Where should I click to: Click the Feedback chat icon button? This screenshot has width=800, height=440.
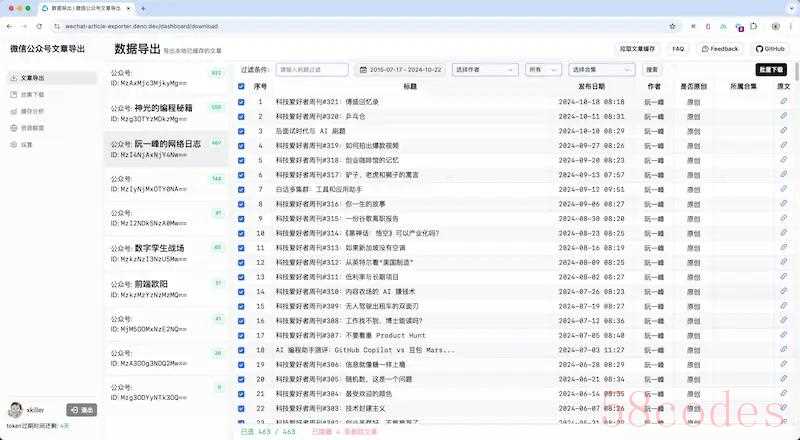tap(705, 48)
